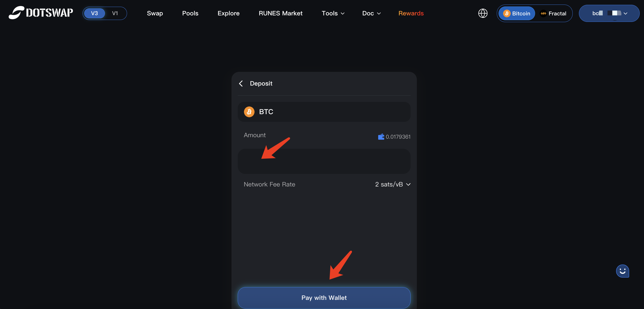This screenshot has height=309, width=644.
Task: Open the smiley chat support widget
Action: pos(622,271)
